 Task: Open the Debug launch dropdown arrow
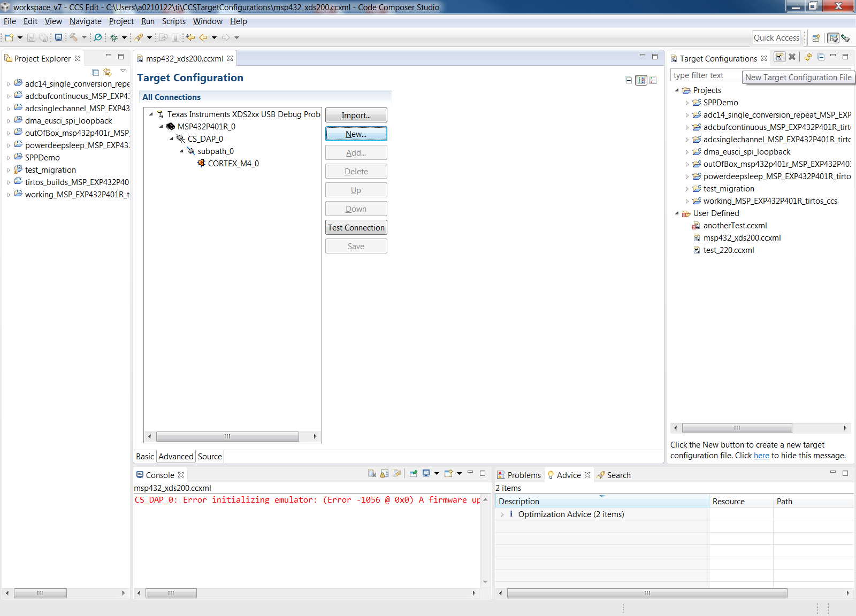pyautogui.click(x=124, y=37)
